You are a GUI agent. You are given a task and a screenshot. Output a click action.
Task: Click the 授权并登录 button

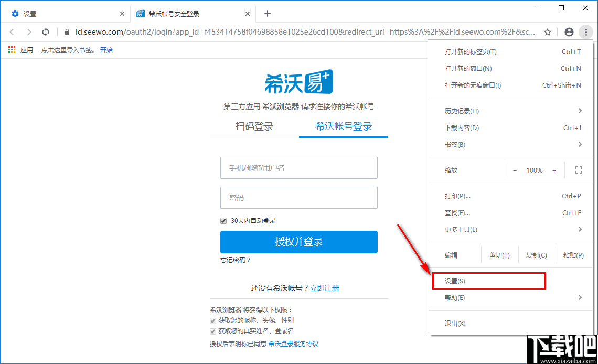click(299, 242)
